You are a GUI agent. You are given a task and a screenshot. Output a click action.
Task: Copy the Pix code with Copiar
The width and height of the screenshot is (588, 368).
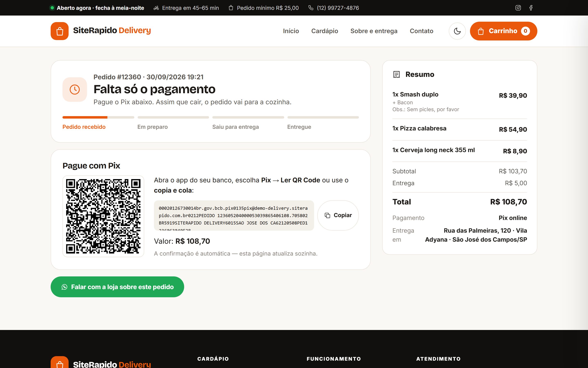338,215
